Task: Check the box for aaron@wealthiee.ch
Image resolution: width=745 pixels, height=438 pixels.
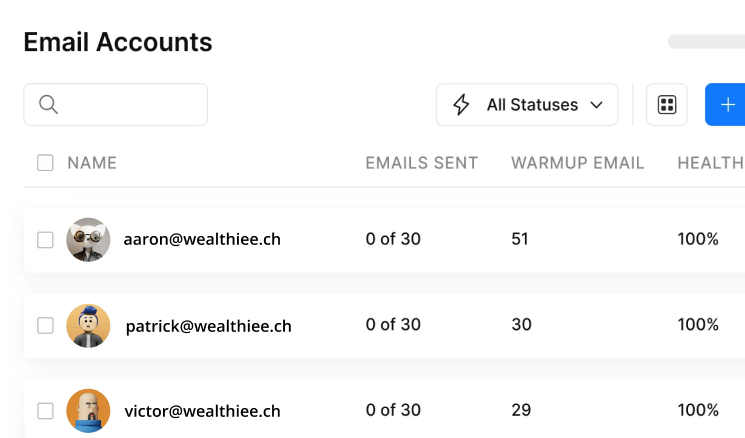Action: click(x=45, y=240)
